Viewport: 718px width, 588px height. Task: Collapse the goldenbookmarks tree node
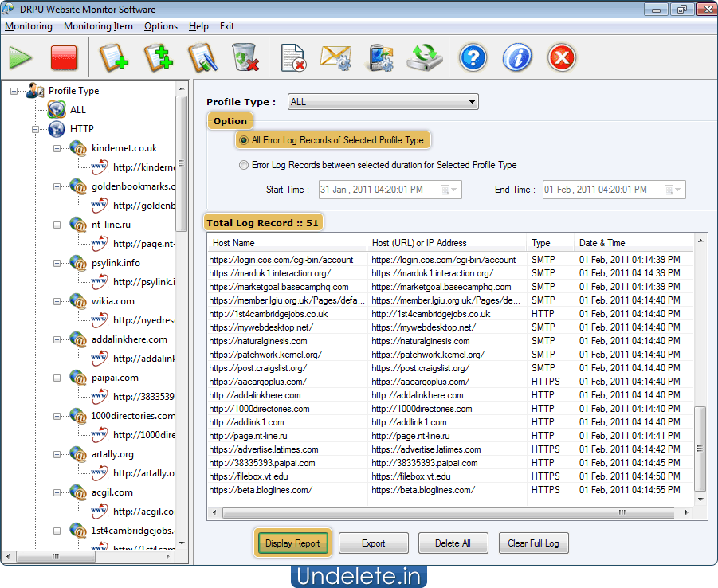pos(57,187)
